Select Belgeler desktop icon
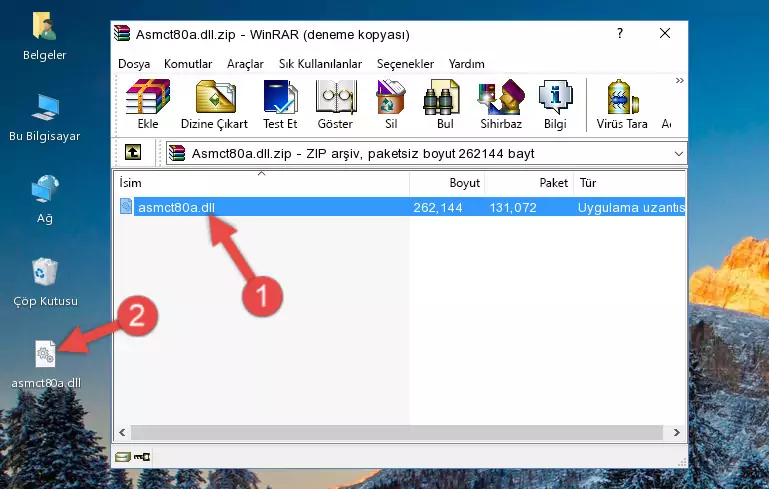The image size is (769, 489). [44, 36]
